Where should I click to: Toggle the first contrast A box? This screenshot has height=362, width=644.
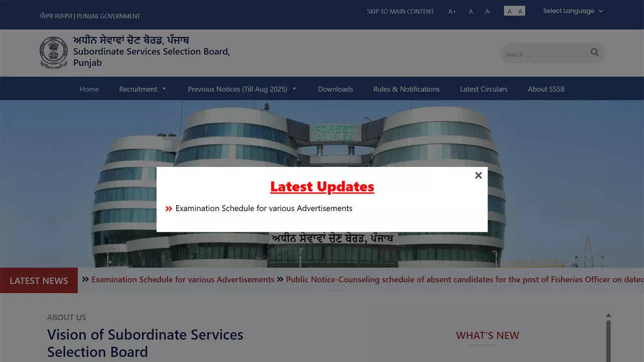coord(509,11)
